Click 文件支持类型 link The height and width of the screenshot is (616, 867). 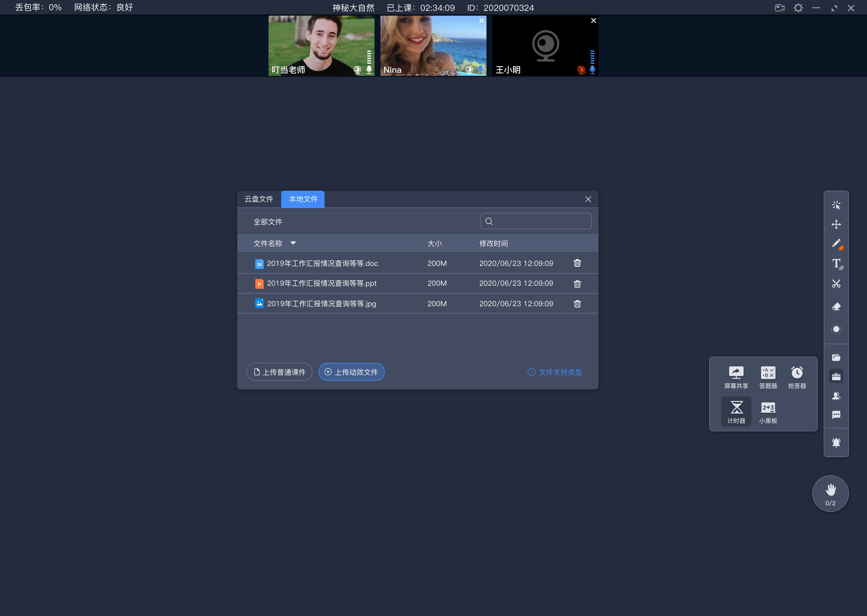(x=561, y=372)
